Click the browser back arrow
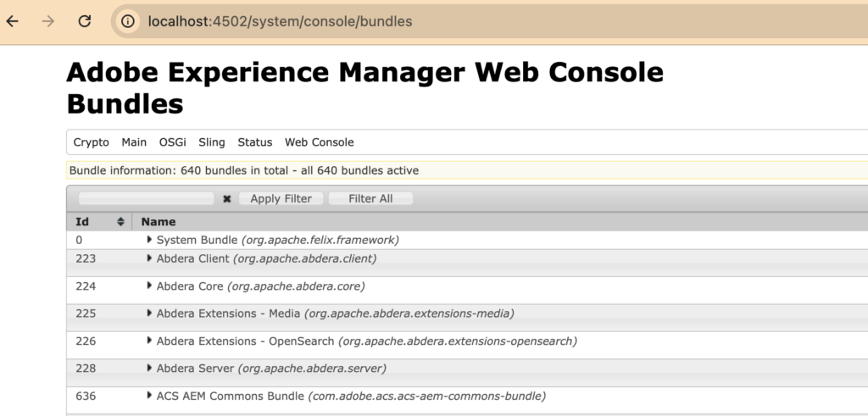 point(13,21)
